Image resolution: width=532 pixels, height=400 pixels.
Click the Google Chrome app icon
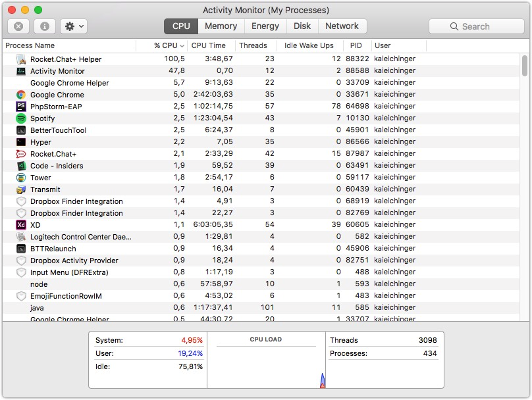coord(21,95)
